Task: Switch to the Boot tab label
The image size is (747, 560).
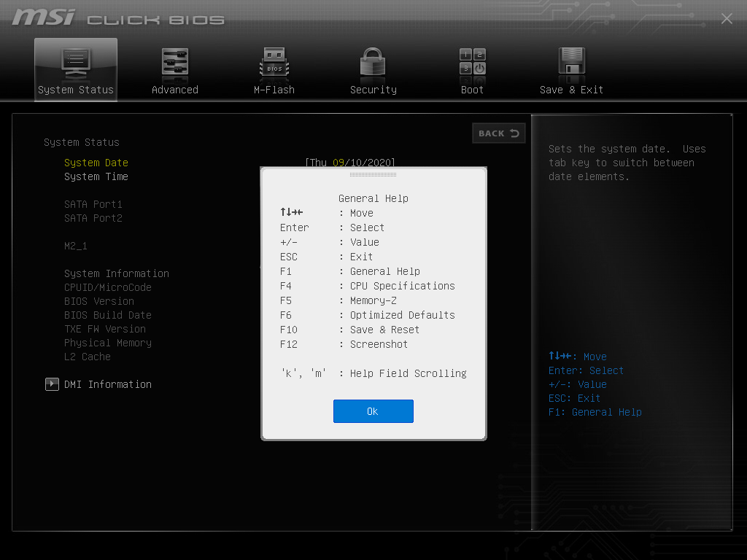Action: [x=472, y=90]
